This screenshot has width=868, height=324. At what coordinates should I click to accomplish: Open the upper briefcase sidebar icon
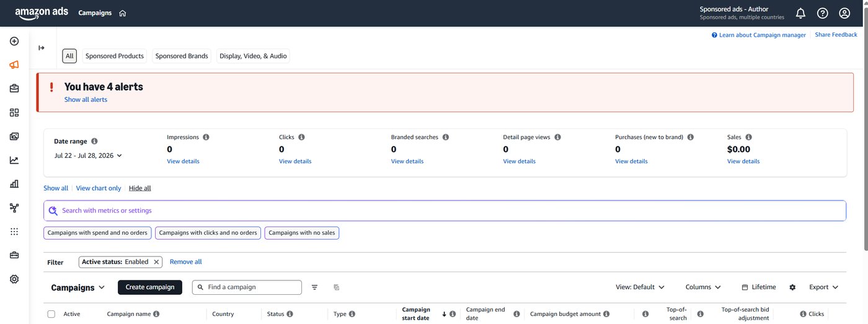(x=14, y=89)
